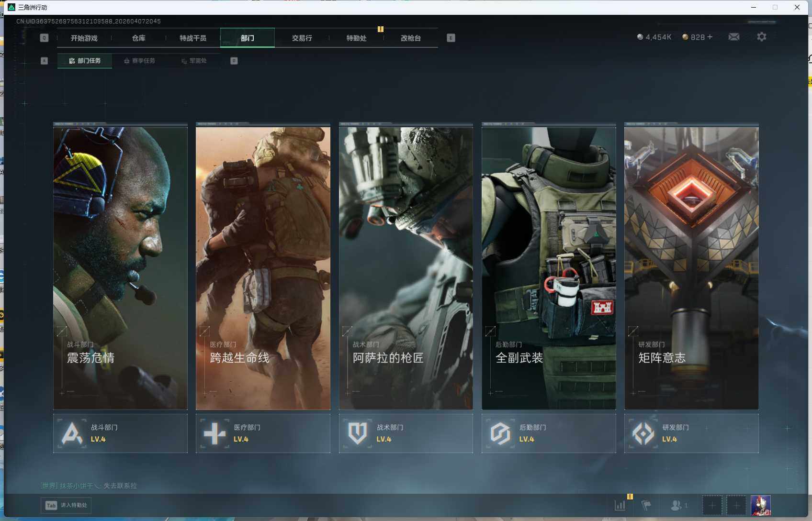Click the gold coin icon beside 828
Viewport: 812px width, 521px height.
tap(685, 37)
